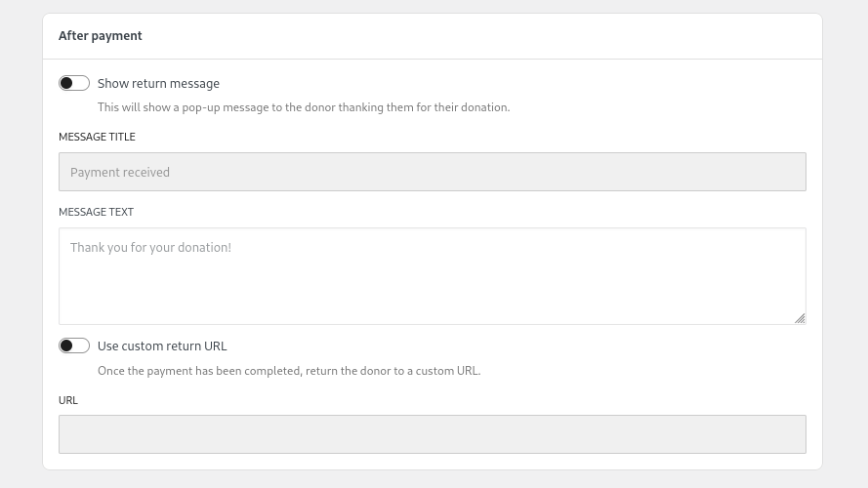The image size is (868, 488).
Task: Click the MESSAGE TITLE field label
Action: tap(97, 137)
